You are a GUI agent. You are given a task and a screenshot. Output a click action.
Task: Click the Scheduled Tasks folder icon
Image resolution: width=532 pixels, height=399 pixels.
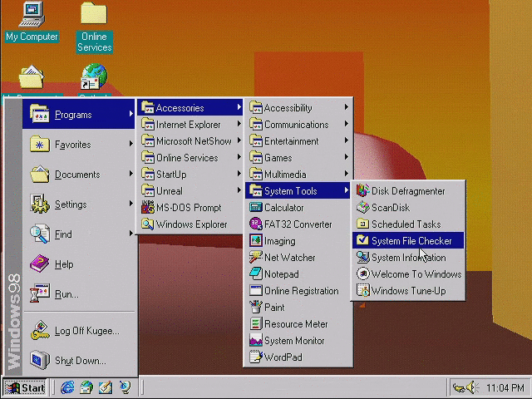coord(362,224)
